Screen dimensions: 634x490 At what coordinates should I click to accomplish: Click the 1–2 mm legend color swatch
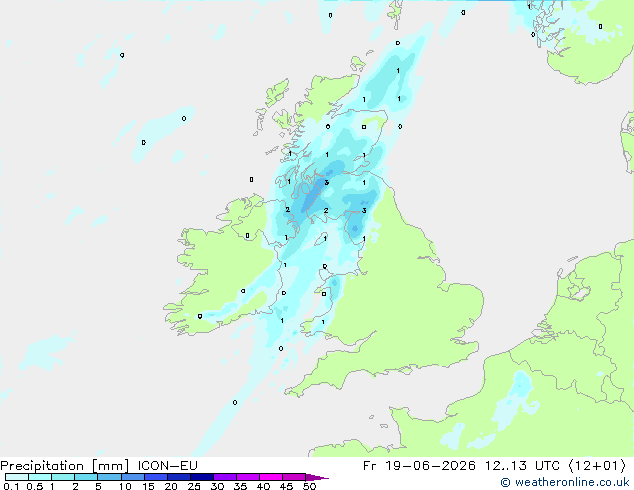click(63, 477)
